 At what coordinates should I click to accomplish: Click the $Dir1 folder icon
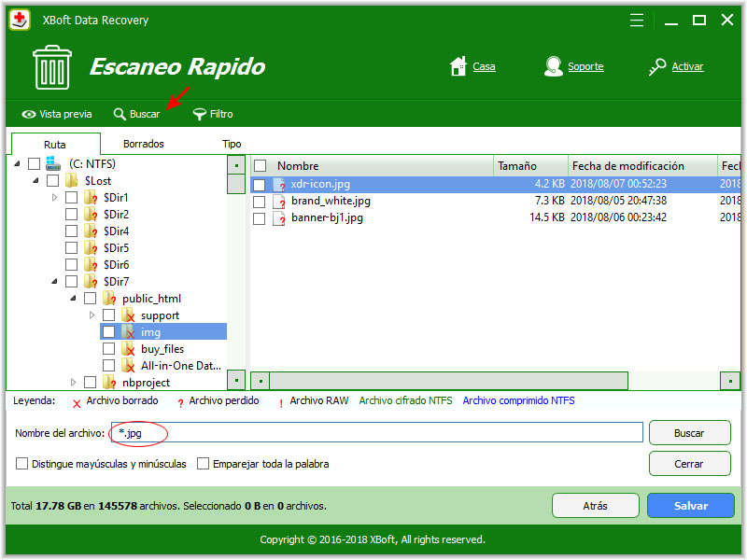click(x=91, y=197)
